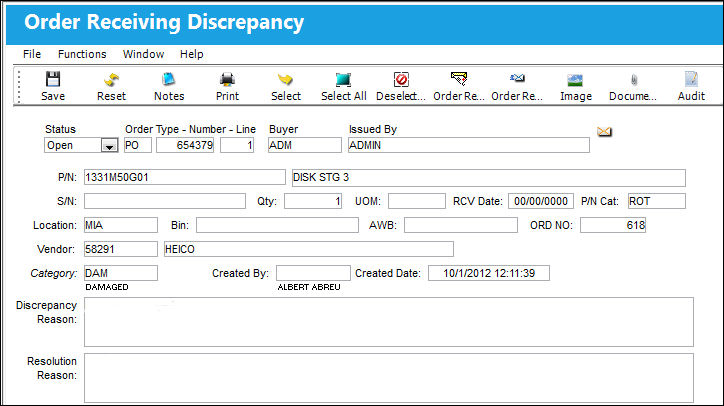
Task: Click the P/N Cat field ROT
Action: pos(657,201)
